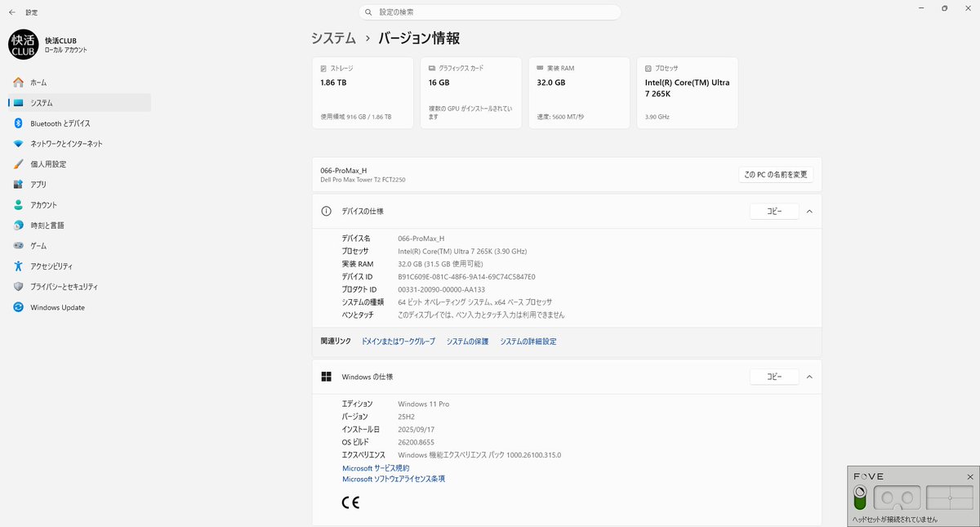Copy device specifications with コピー button
The height and width of the screenshot is (527, 980).
(774, 211)
